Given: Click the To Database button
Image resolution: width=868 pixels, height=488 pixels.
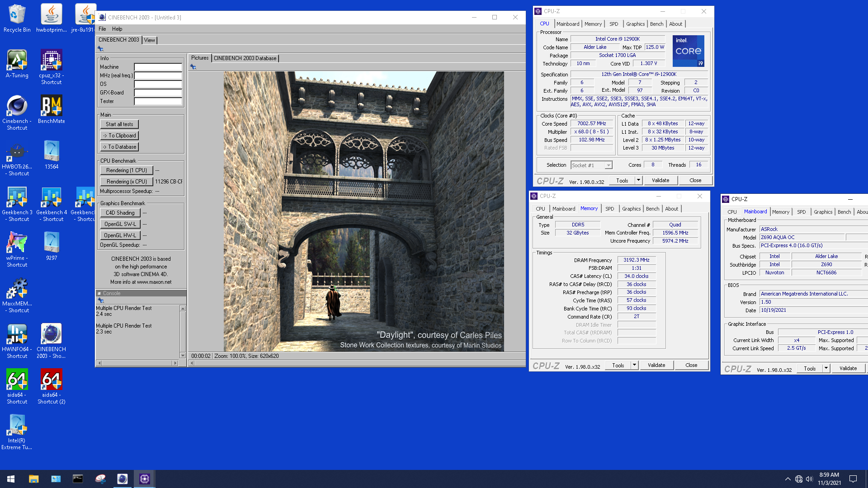Looking at the screenshot, I should 119,147.
